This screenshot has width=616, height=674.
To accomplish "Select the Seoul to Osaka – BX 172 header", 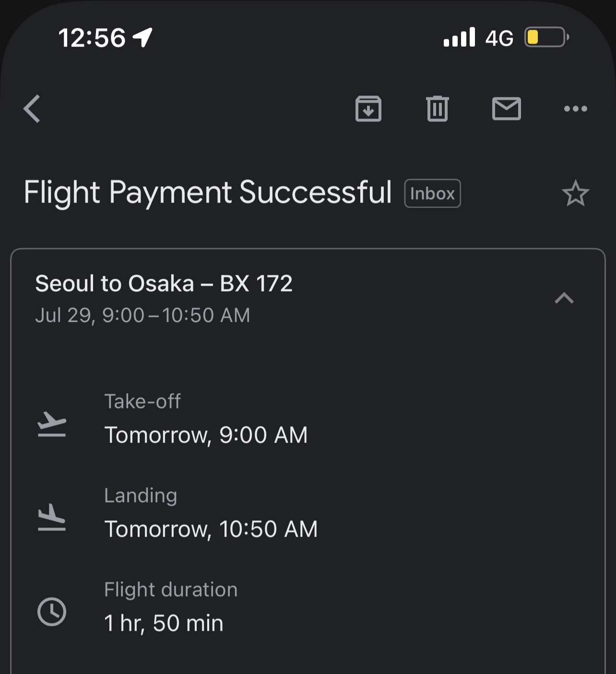I will click(x=164, y=283).
